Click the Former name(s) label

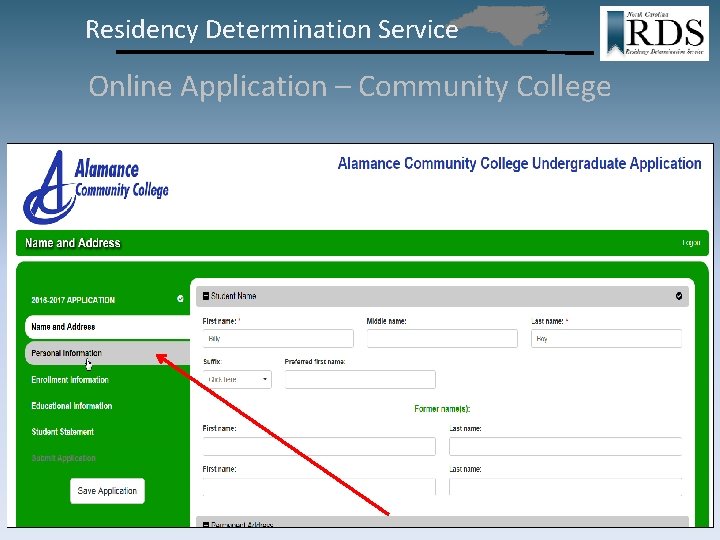[442, 409]
